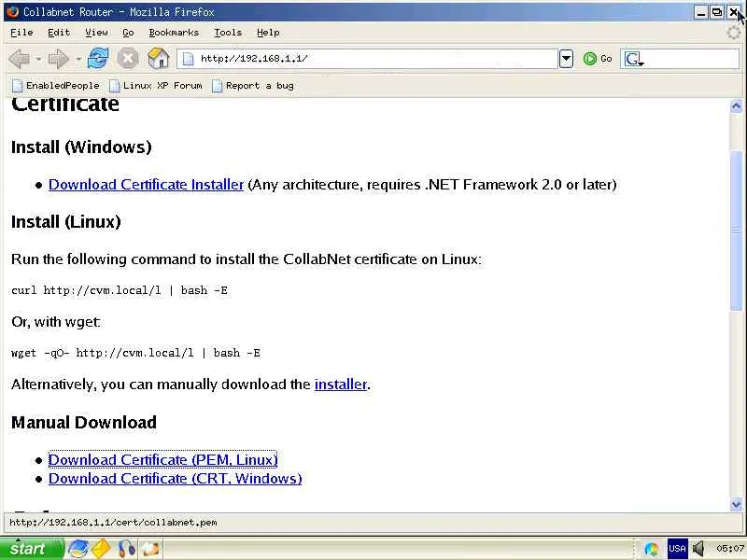
Task: Close the Firefox window
Action: [x=733, y=12]
